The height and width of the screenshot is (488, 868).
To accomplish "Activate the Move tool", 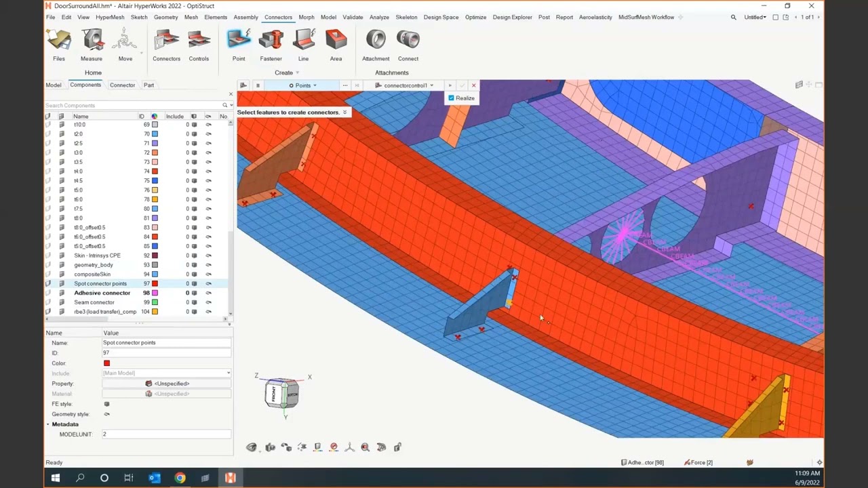I will pos(125,45).
